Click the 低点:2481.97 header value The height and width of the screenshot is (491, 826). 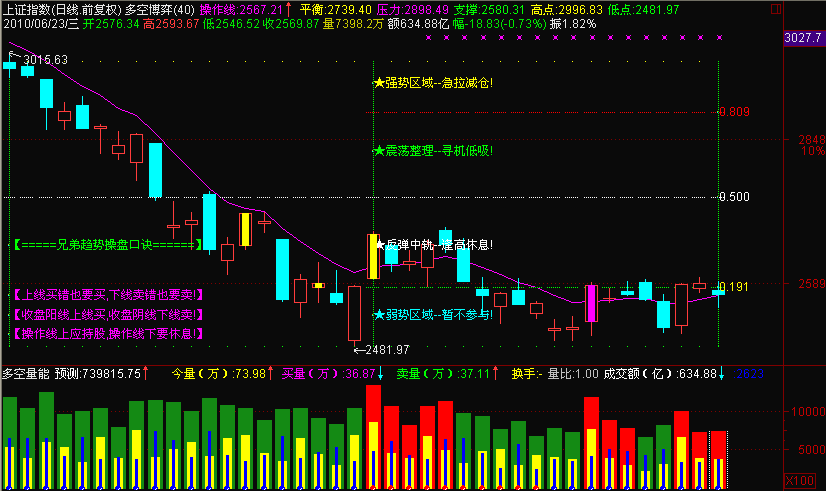tap(643, 9)
